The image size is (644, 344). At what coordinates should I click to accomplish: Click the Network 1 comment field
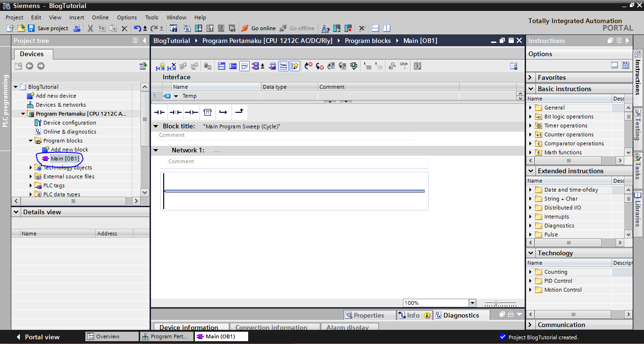(298, 162)
